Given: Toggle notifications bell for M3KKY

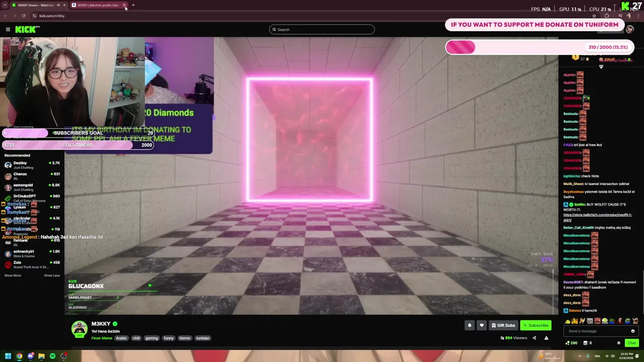Looking at the screenshot, I should (x=469, y=325).
